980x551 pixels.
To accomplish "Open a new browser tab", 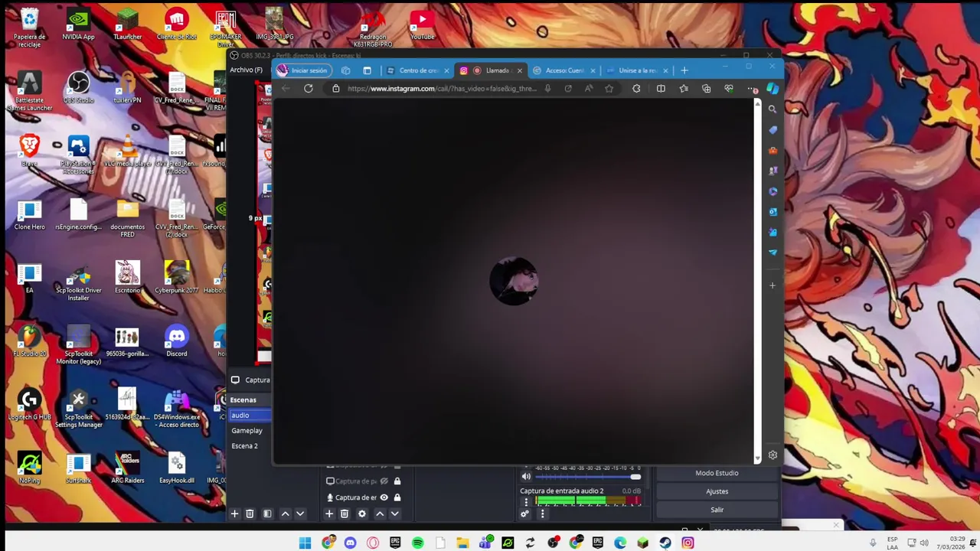I will tap(684, 70).
